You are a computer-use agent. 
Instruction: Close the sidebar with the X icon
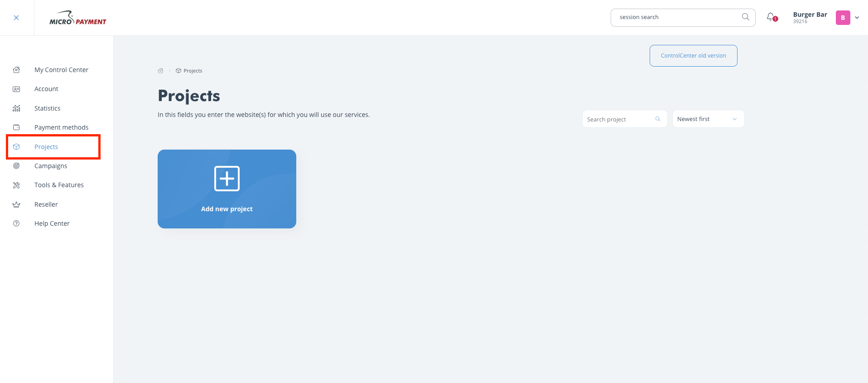point(16,18)
